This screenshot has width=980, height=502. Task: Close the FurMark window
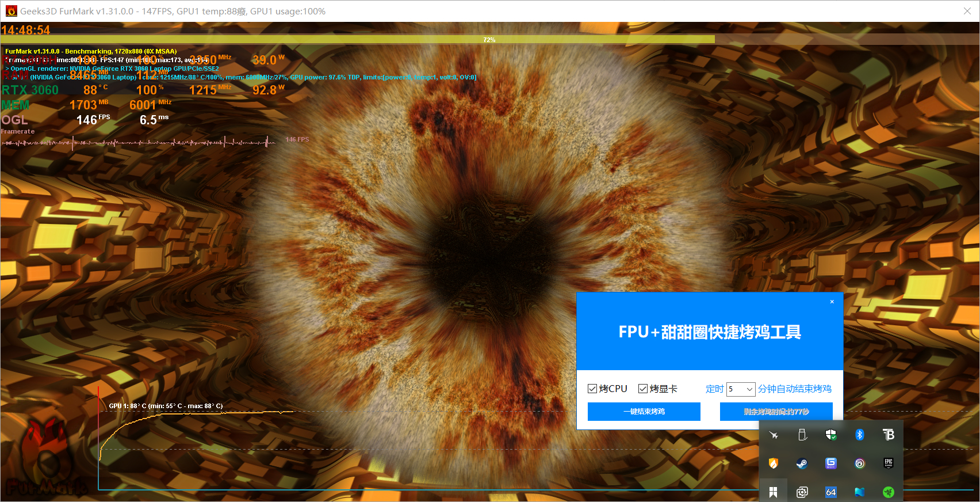967,11
